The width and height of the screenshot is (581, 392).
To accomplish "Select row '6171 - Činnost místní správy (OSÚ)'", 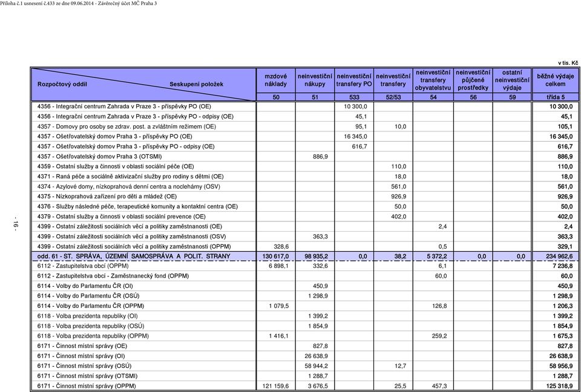I will pos(304,366).
